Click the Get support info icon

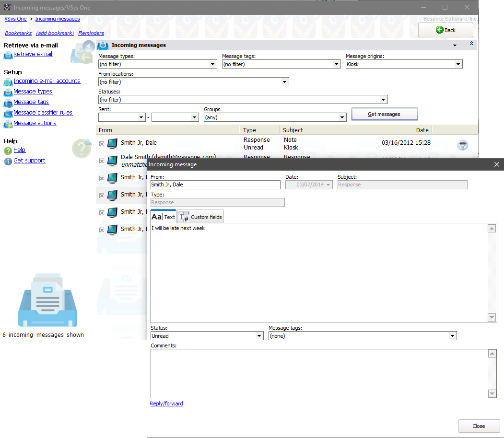pyautogui.click(x=8, y=161)
